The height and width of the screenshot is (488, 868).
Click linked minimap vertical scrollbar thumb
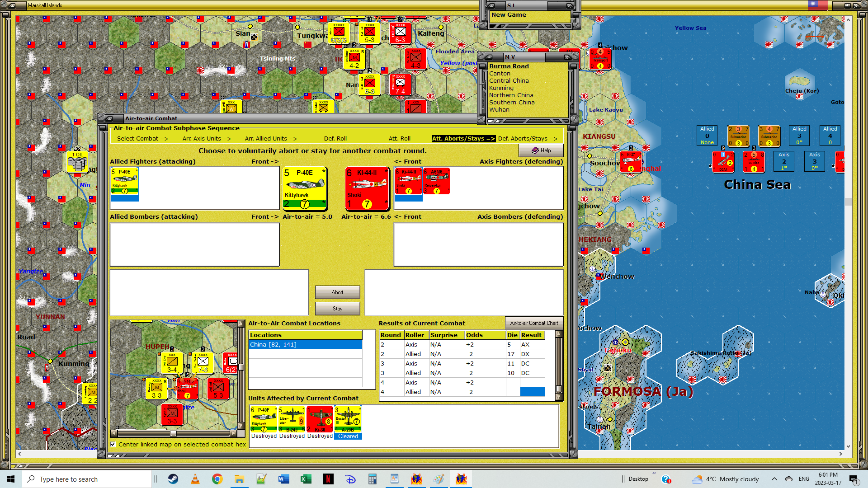pos(241,367)
